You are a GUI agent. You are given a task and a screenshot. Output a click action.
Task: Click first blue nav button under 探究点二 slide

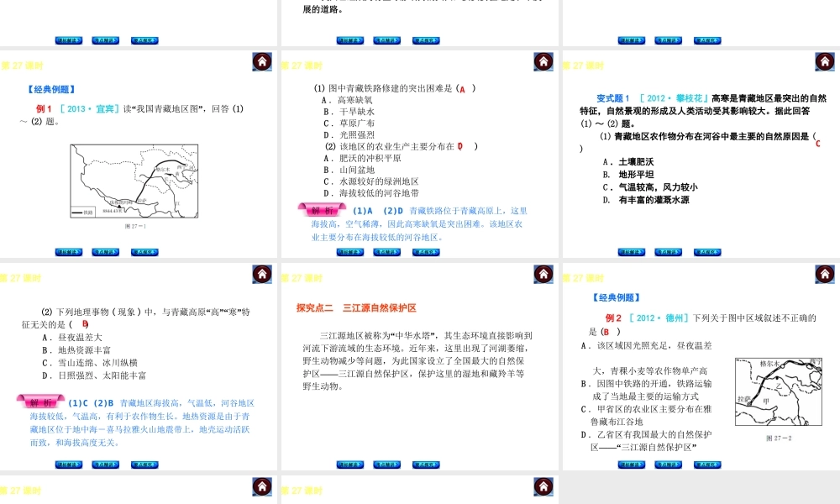(349, 465)
